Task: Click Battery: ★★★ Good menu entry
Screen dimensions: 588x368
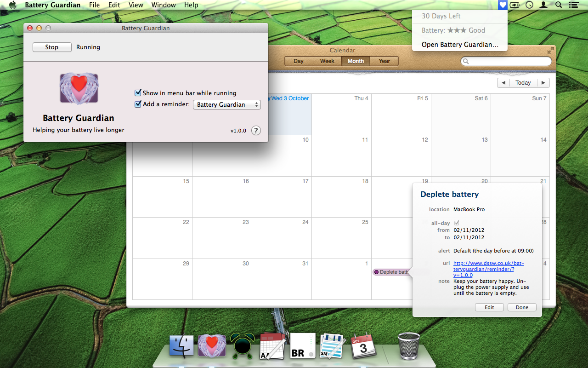Action: click(x=460, y=30)
